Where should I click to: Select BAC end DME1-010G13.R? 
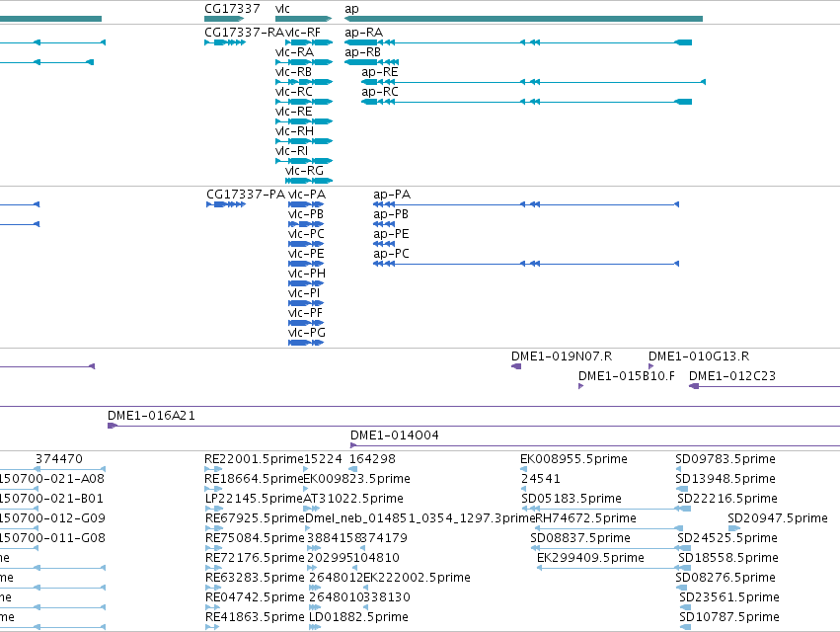click(699, 356)
